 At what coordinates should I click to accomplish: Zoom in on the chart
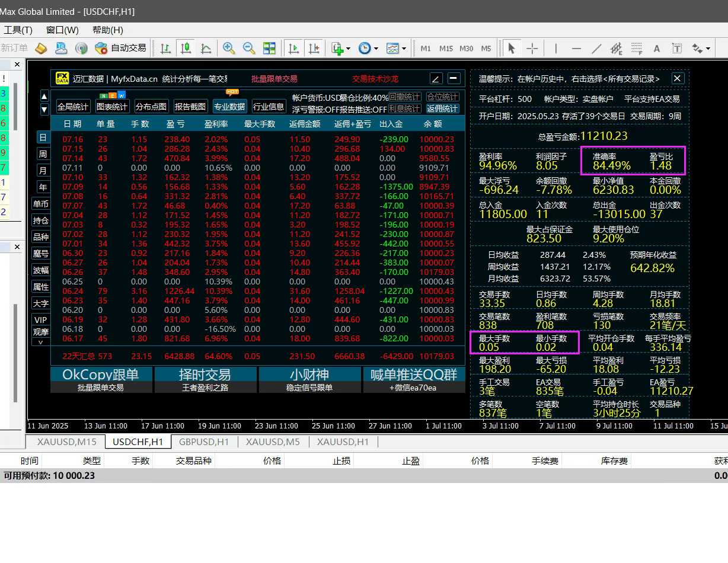click(x=229, y=48)
